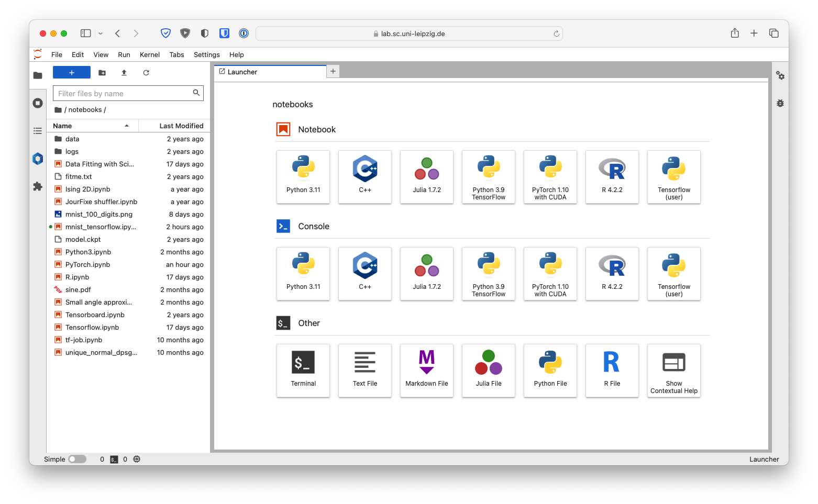Select mnist_100_digits.png file
This screenshot has width=818, height=504.
click(x=128, y=214)
